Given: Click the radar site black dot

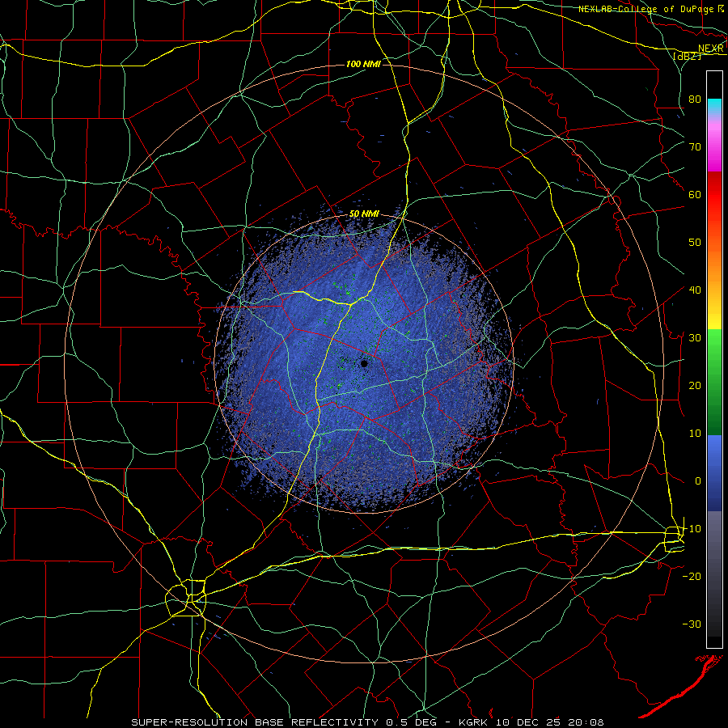Looking at the screenshot, I should tap(364, 363).
